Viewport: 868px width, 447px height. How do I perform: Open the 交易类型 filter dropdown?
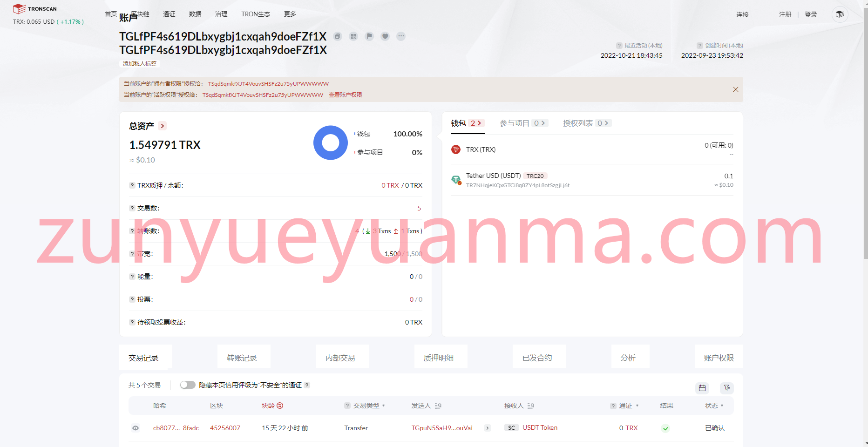pos(383,406)
